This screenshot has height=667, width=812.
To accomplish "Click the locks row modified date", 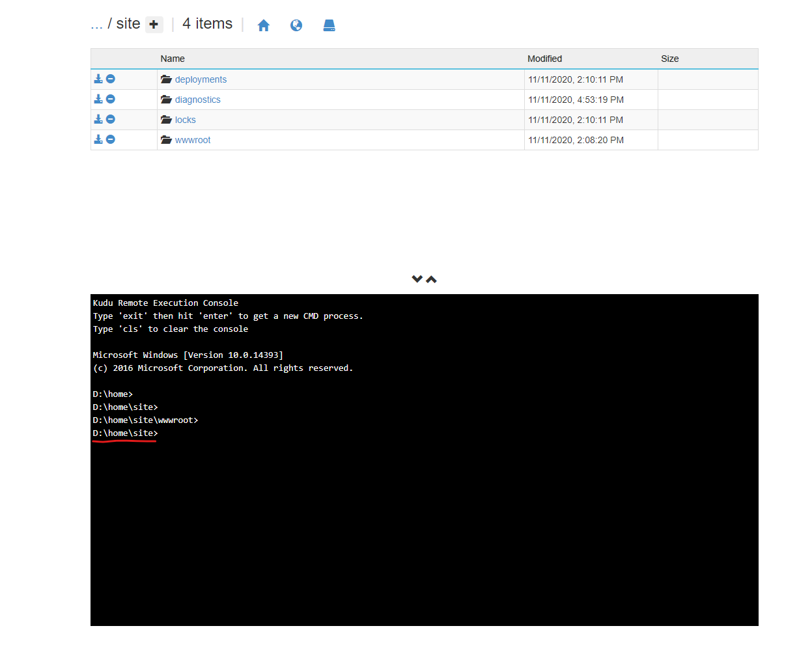I will pyautogui.click(x=576, y=120).
